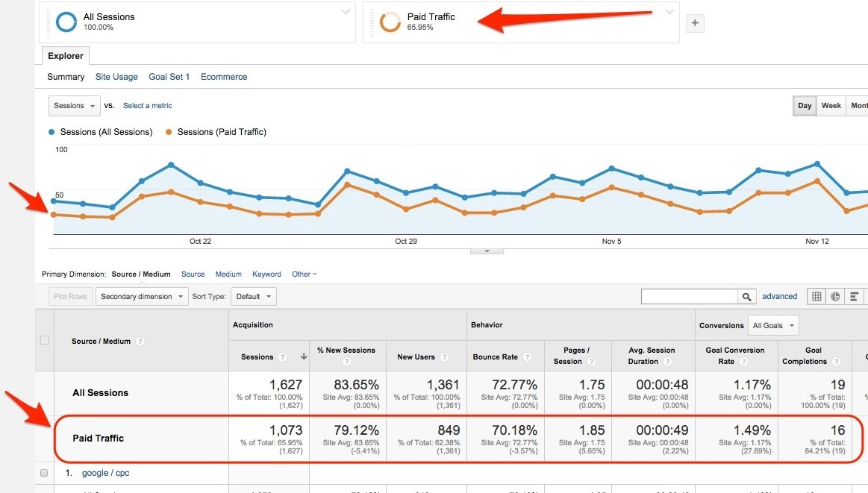Screen dimensions: 868x493
Task: Open Sort Type Default dropdown
Action: point(254,297)
